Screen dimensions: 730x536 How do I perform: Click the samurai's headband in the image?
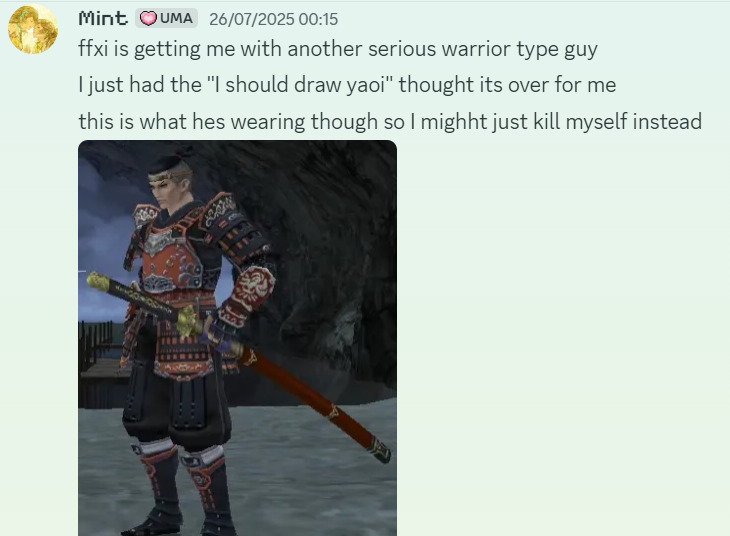(x=170, y=176)
